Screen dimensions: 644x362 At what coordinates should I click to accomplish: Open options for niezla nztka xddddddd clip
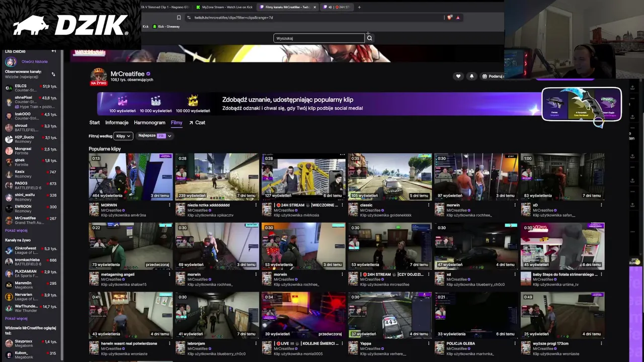(256, 205)
